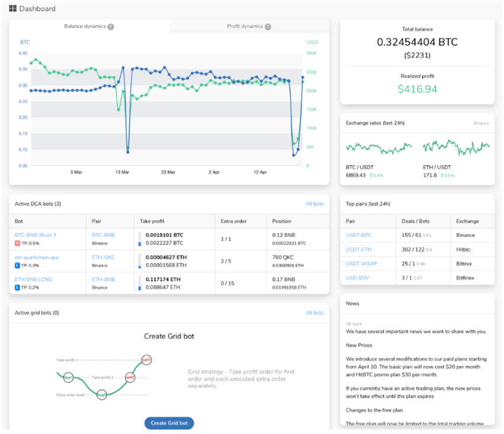Viewport: 504px width, 434px height.
Task: Click take profit value 0.117174 ETH
Action: [163, 279]
